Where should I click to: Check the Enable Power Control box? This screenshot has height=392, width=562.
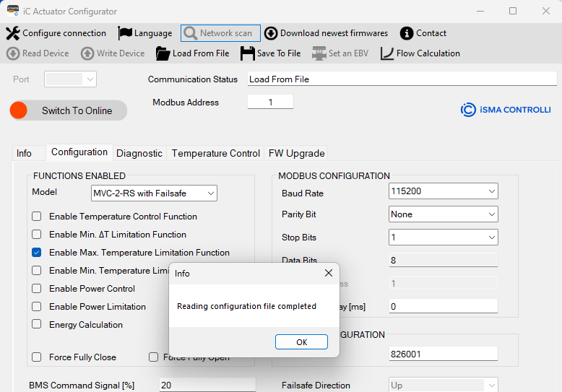tap(37, 289)
